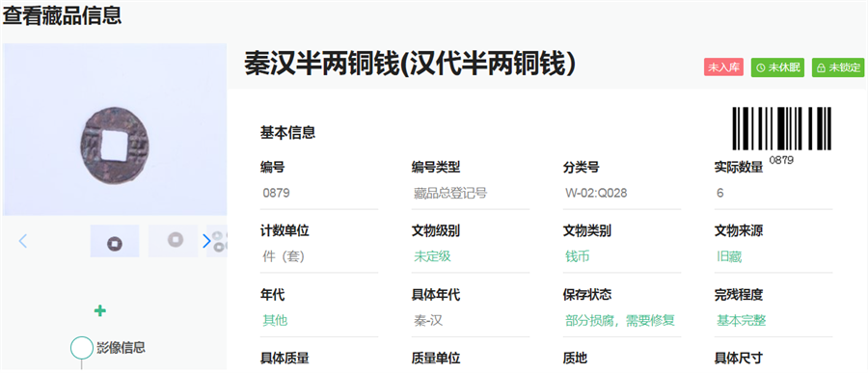
Task: Click the lock icon in 未锁定
Action: click(822, 68)
